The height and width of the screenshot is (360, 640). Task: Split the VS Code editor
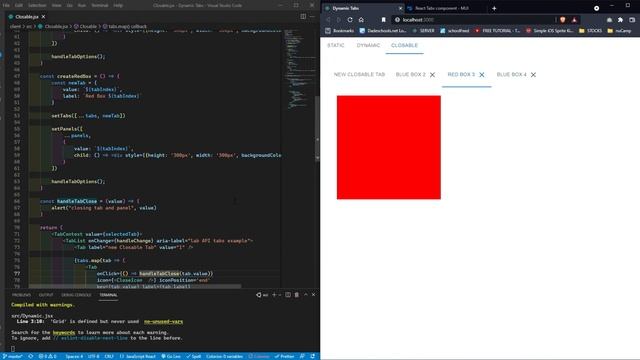[x=303, y=17]
